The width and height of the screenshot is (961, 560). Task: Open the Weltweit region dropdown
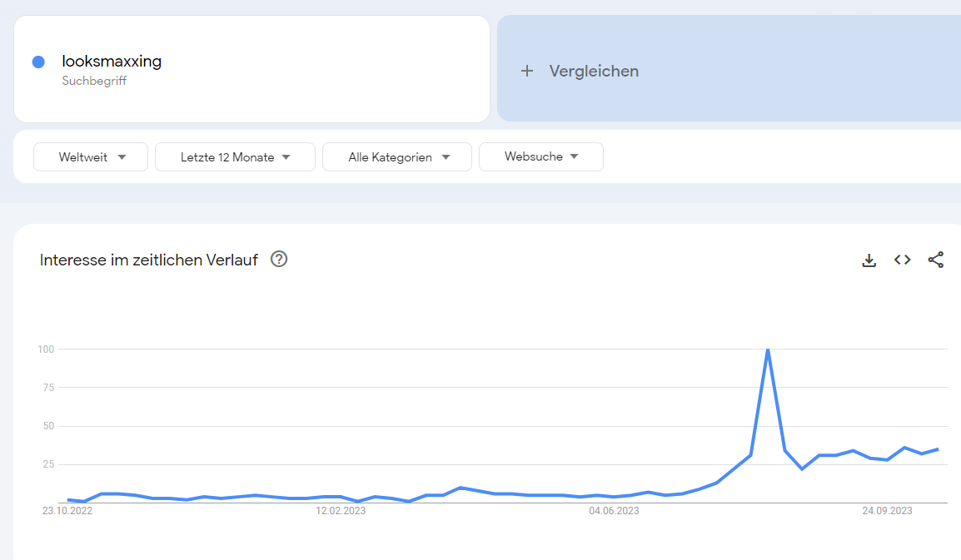point(91,156)
